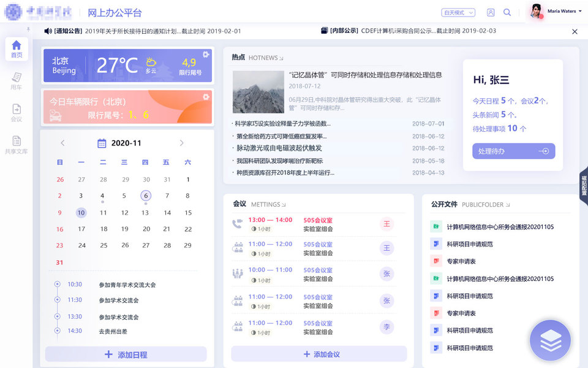This screenshot has height=368, width=588.
Task: Click 13:30 timeline marker dot
Action: click(58, 316)
